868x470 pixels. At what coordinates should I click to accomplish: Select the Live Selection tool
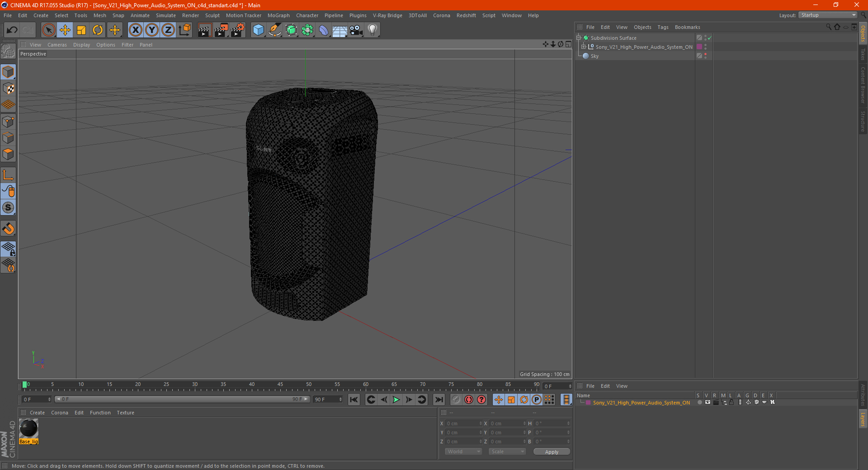coord(48,30)
